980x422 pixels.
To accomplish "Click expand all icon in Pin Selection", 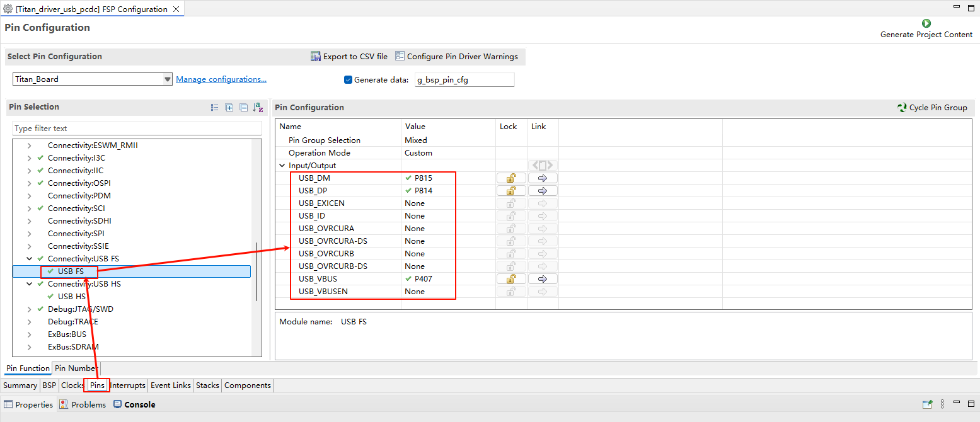I will (x=229, y=108).
